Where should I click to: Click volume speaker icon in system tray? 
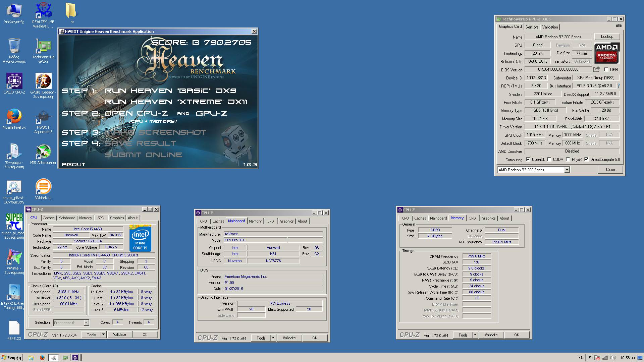click(613, 358)
